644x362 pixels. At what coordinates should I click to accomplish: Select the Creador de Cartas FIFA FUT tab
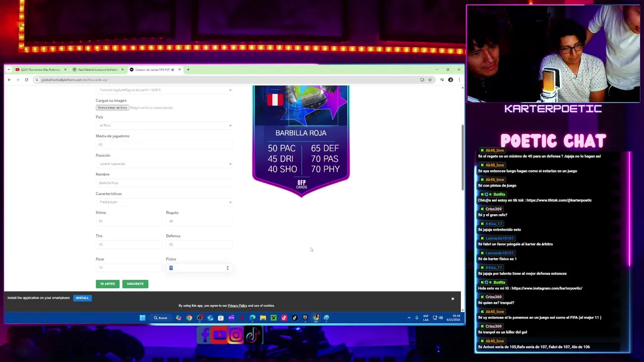click(155, 69)
